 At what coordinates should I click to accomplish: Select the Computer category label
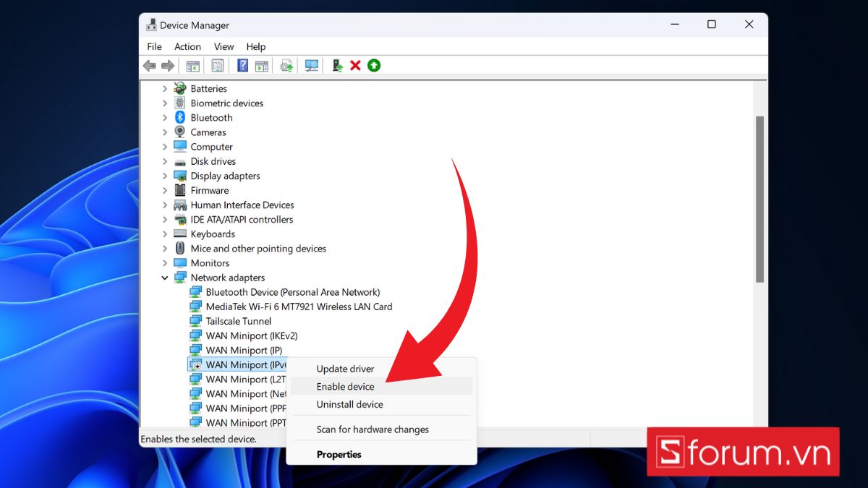(x=211, y=147)
